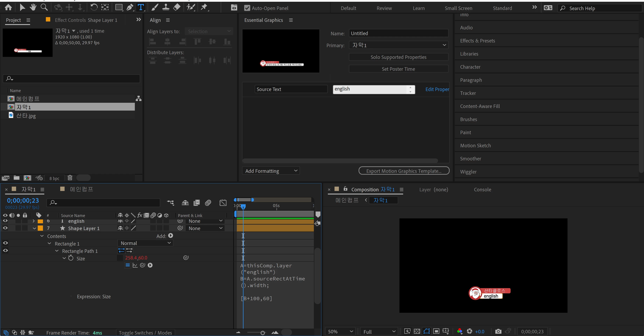Click the Home icon in toolbar
The image size is (644, 336).
8,8
